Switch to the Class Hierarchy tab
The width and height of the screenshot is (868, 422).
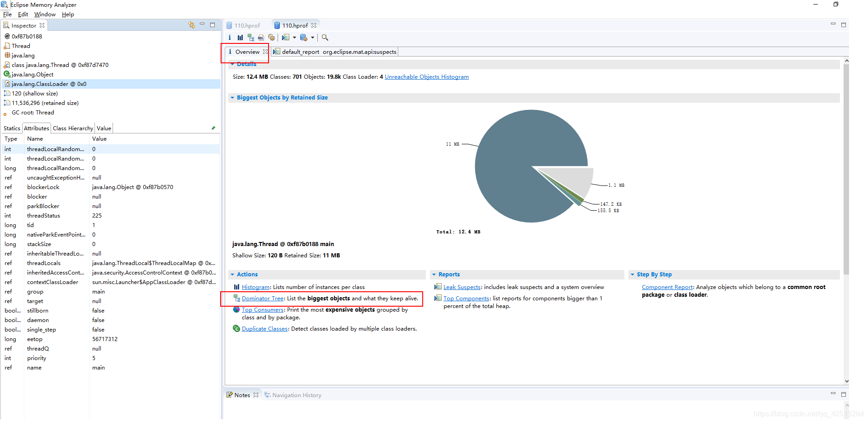click(x=73, y=128)
